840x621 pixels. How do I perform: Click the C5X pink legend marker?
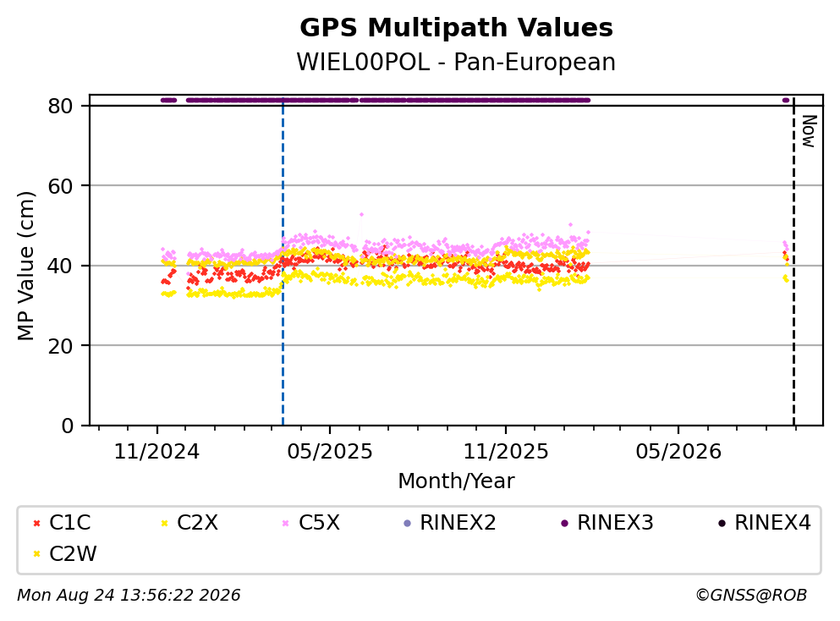pos(286,523)
